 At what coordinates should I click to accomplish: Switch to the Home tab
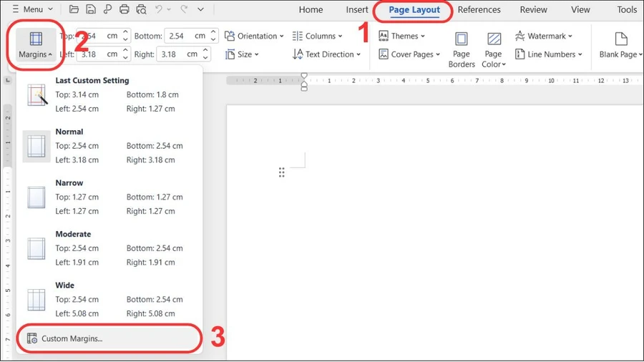[311, 9]
